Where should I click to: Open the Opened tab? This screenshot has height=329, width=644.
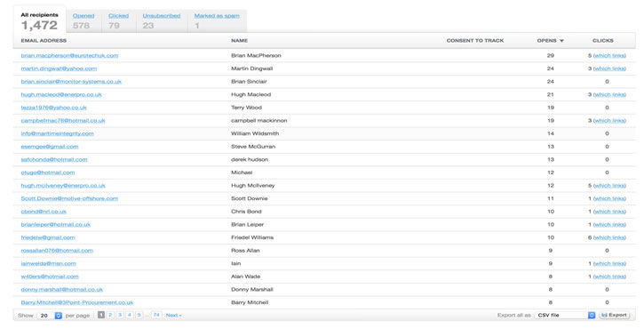[x=83, y=16]
